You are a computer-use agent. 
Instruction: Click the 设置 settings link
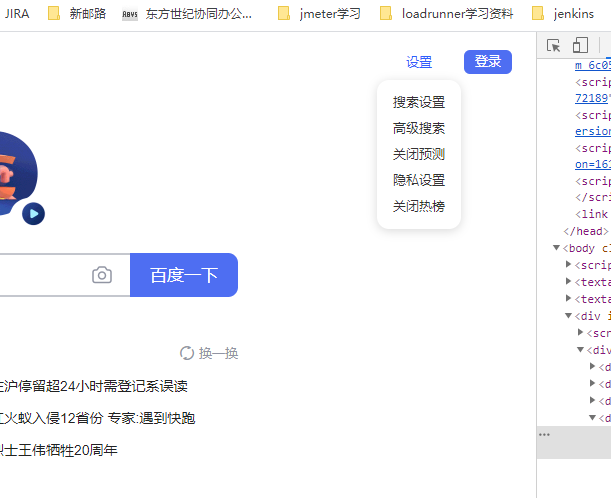point(419,62)
